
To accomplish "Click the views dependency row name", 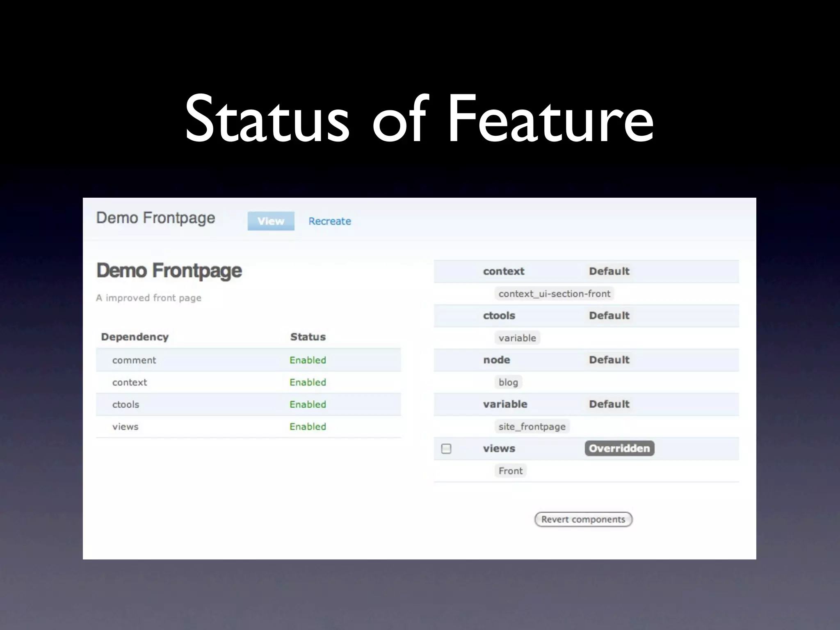I will (126, 427).
